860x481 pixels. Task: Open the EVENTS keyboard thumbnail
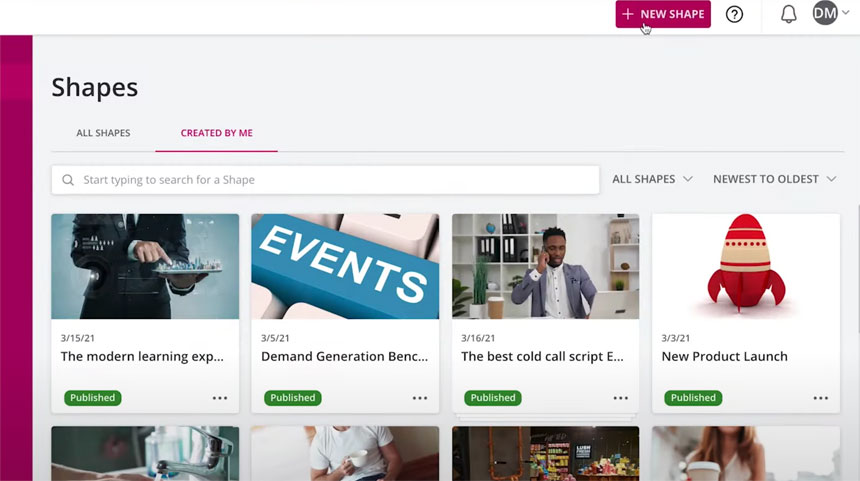pyautogui.click(x=345, y=266)
